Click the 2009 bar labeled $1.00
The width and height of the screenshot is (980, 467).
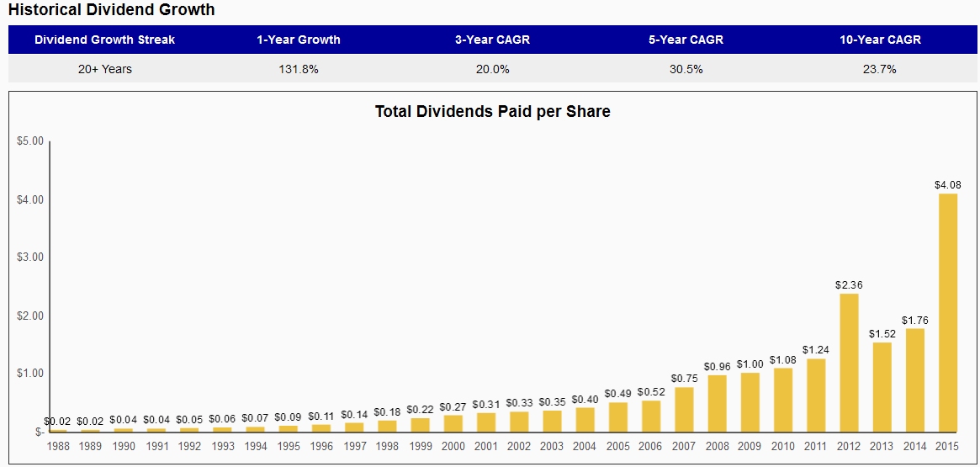(750, 402)
